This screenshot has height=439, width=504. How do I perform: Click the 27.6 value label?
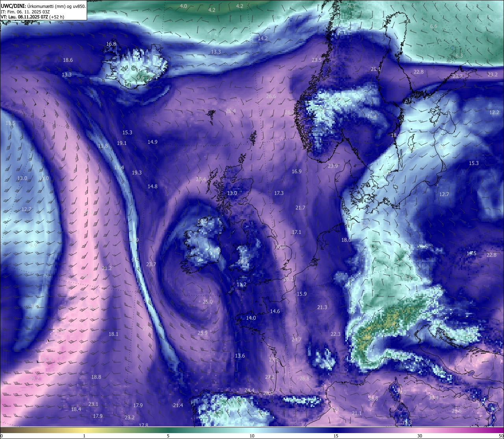click(274, 360)
